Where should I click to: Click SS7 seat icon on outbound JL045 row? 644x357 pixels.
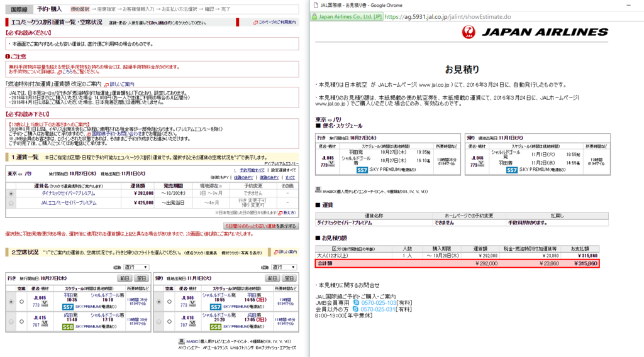tap(68, 307)
